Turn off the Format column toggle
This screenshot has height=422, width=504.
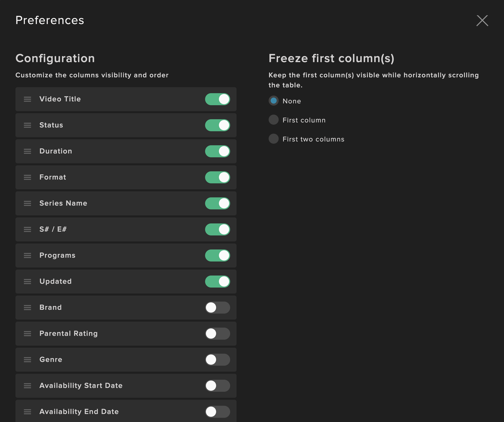click(218, 177)
